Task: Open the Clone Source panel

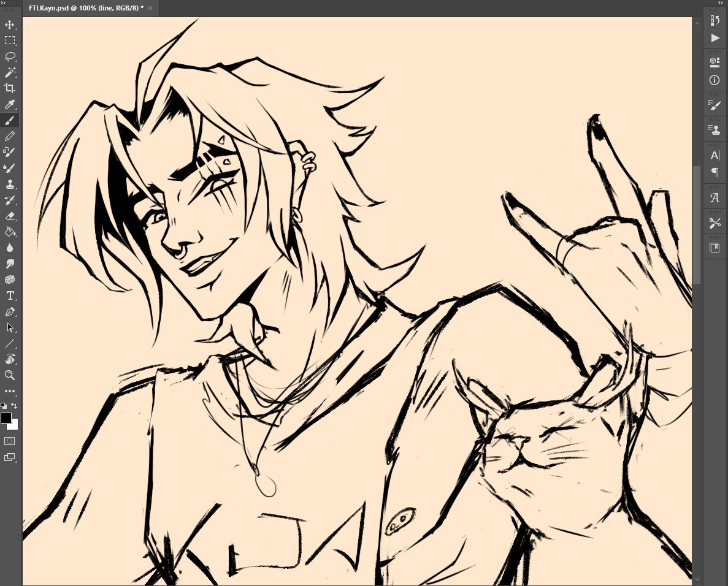Action: point(715,130)
